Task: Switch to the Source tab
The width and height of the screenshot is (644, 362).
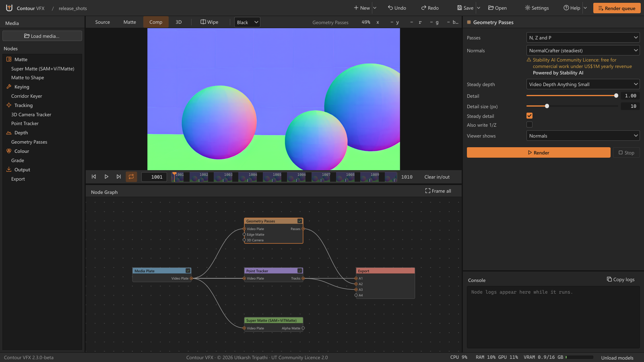Action: coord(103,22)
